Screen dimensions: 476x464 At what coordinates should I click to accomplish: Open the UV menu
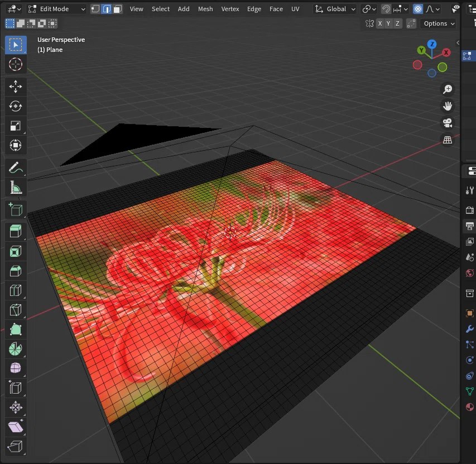pyautogui.click(x=295, y=9)
